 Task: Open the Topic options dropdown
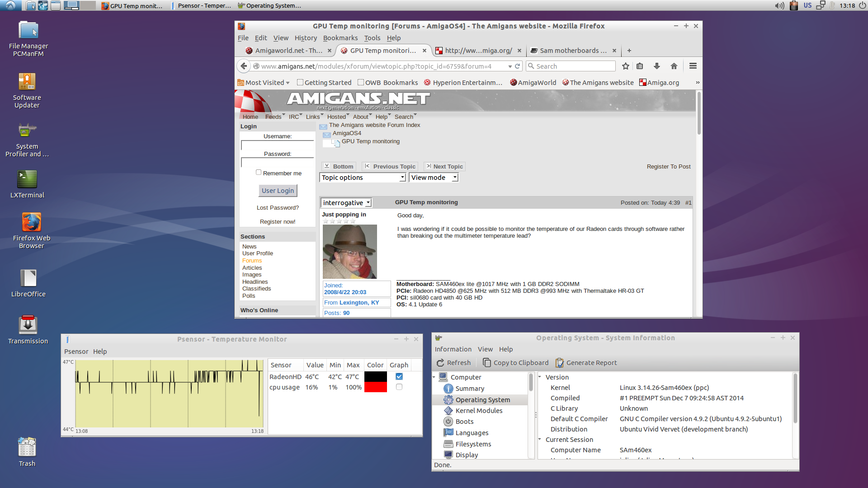coord(363,178)
